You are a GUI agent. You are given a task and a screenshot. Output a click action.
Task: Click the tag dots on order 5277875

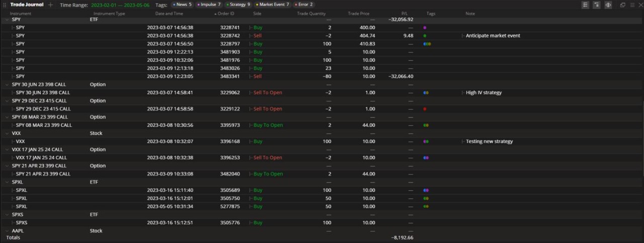pos(426,206)
